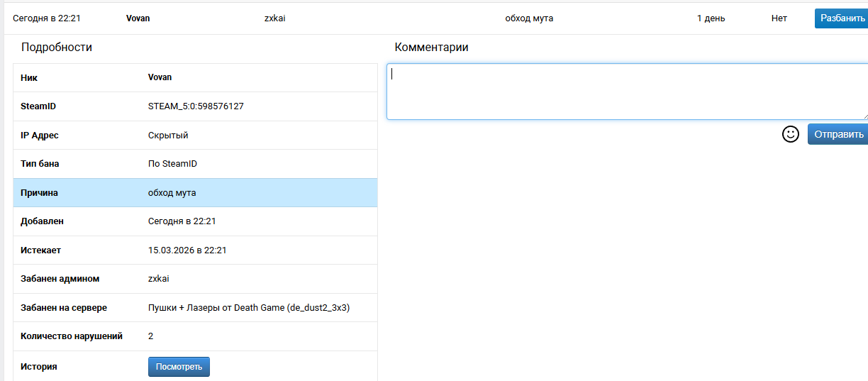868x381 pixels.
Task: Click the Количество нарушений value
Action: 151,336
